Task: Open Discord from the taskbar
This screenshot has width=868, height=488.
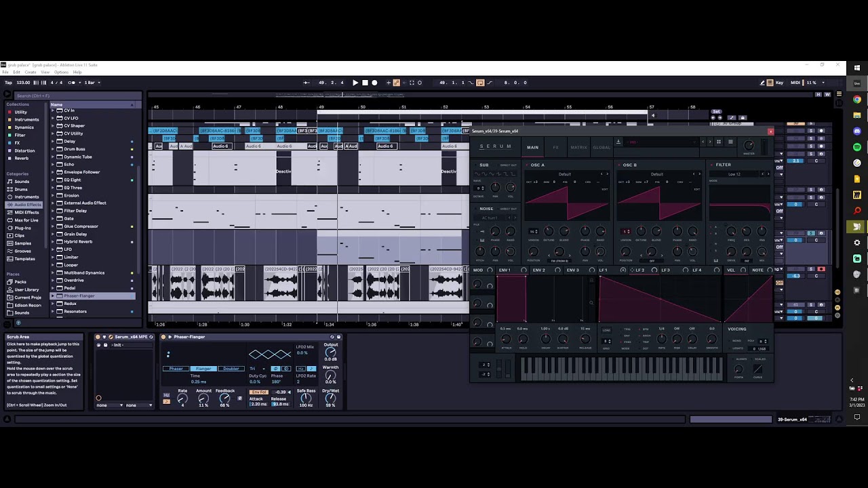Action: pyautogui.click(x=857, y=131)
